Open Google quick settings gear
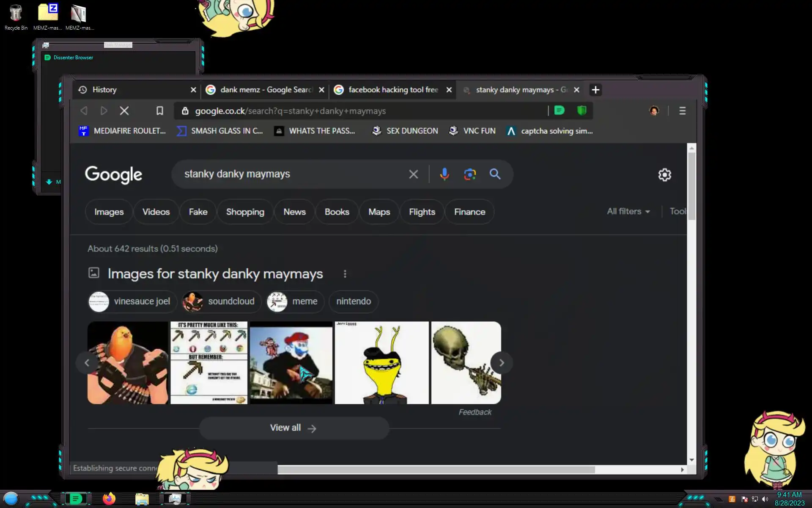The height and width of the screenshot is (508, 812). coord(664,175)
